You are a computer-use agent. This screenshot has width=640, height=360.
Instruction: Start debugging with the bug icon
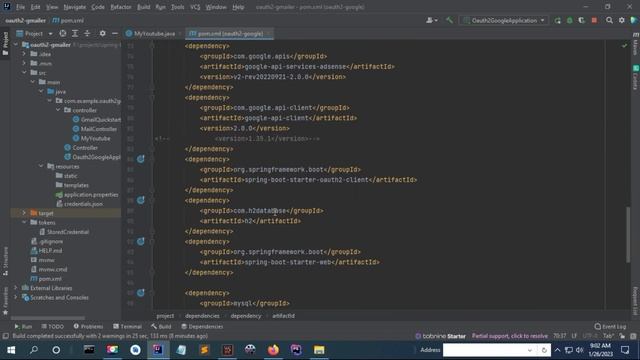(569, 20)
